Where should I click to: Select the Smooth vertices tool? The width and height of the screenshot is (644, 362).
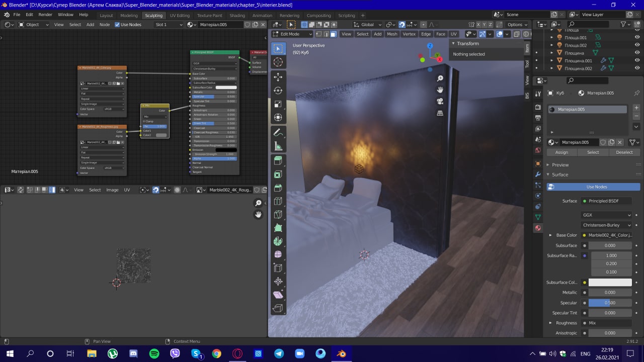(x=278, y=255)
